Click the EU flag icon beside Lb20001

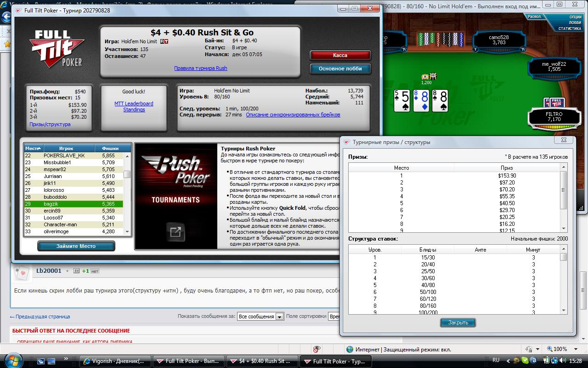76,271
